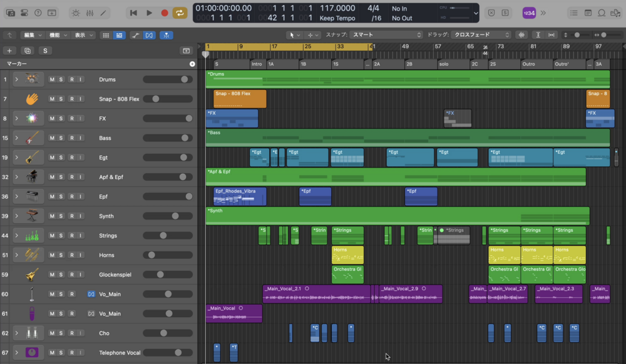The width and height of the screenshot is (626, 364).
Task: Click the Editors pencil icon
Action: [x=103, y=13]
